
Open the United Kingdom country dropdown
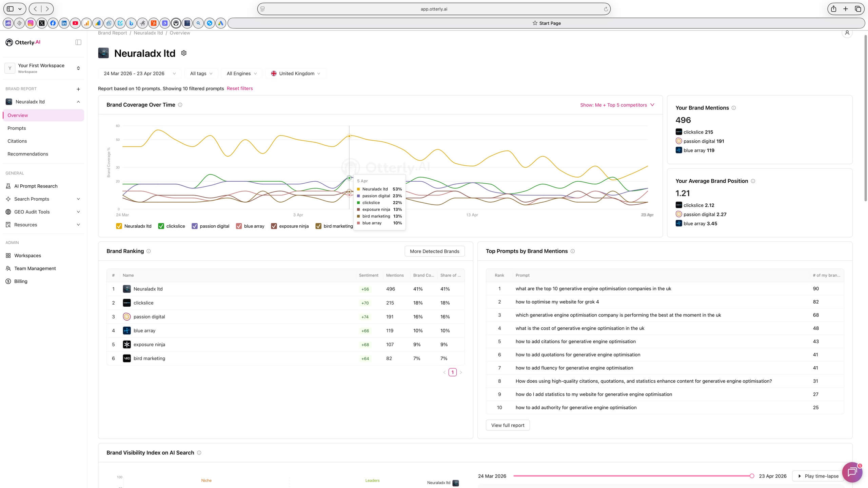coord(296,74)
